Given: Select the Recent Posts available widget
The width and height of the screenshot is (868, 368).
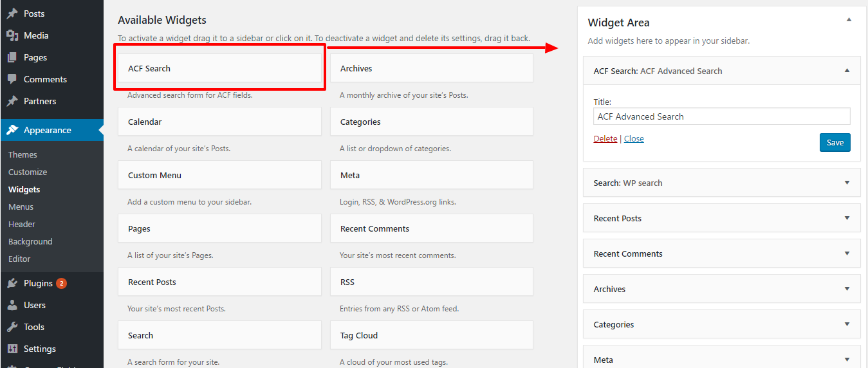Looking at the screenshot, I should coord(219,282).
